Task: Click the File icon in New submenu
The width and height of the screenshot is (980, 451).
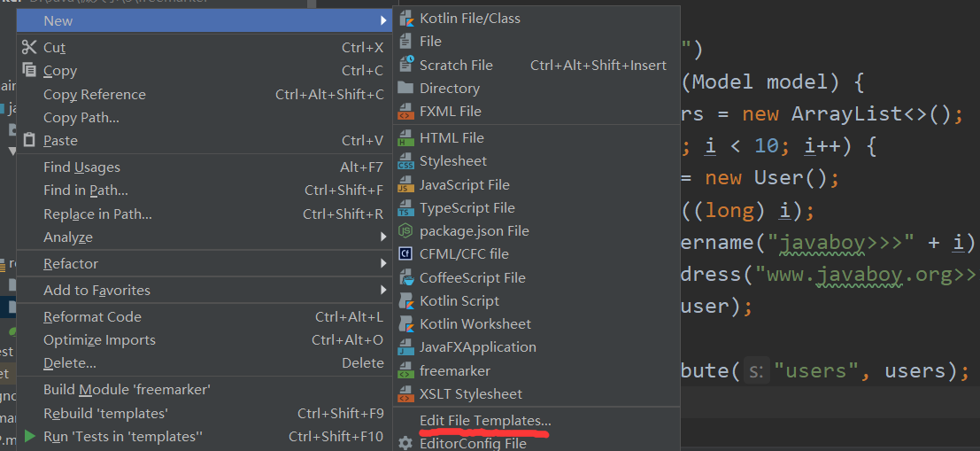Action: pos(406,42)
